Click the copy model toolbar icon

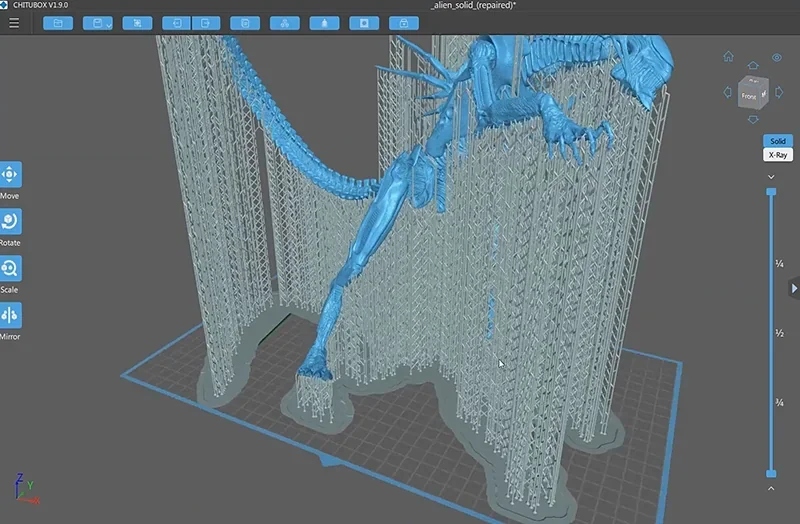coord(245,23)
